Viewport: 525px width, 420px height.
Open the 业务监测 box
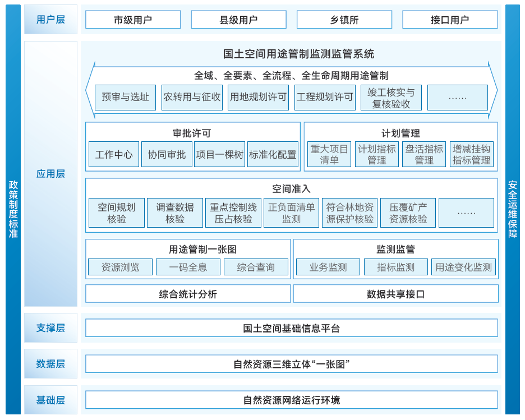[x=328, y=267]
